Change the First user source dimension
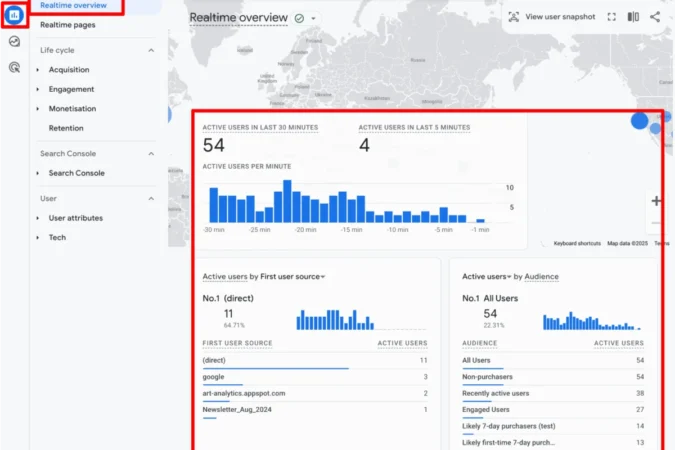Image resolution: width=675 pixels, height=450 pixels. tap(292, 276)
